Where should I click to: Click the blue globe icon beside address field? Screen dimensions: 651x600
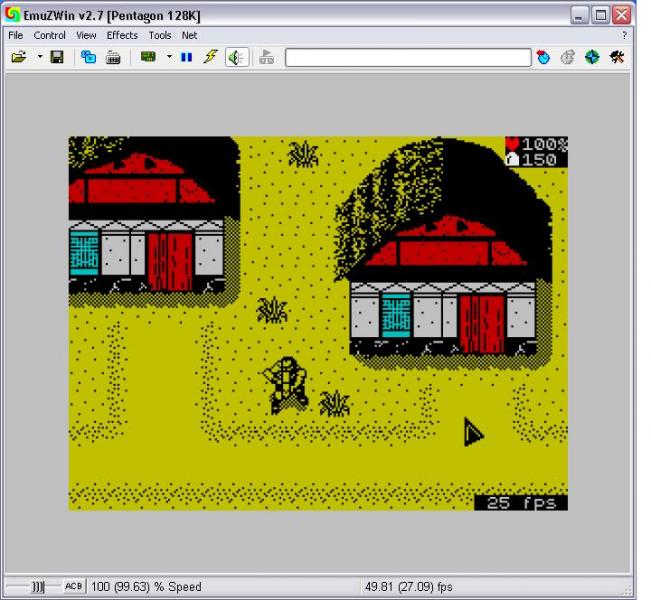(x=545, y=58)
